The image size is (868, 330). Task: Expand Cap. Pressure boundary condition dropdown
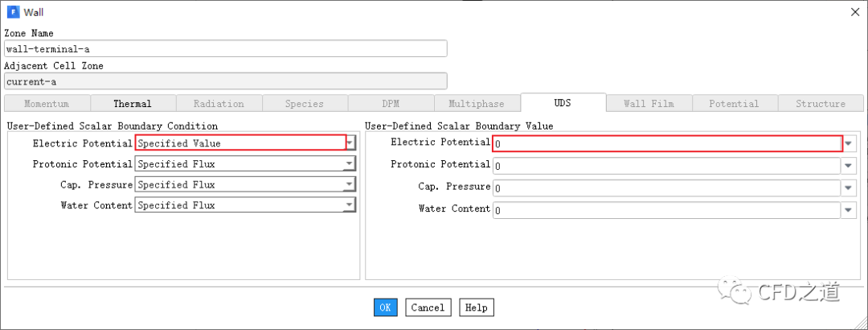pyautogui.click(x=350, y=185)
